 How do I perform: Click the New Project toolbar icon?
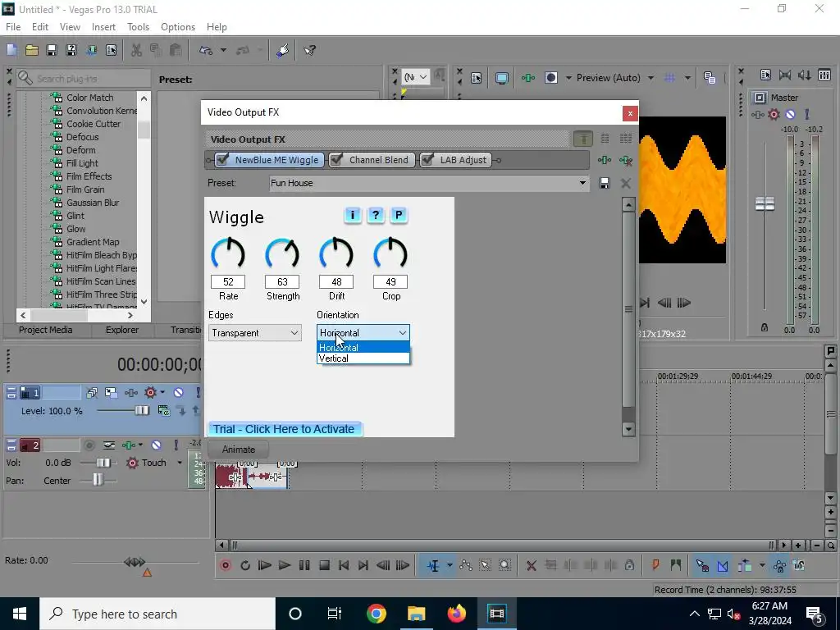coord(11,50)
